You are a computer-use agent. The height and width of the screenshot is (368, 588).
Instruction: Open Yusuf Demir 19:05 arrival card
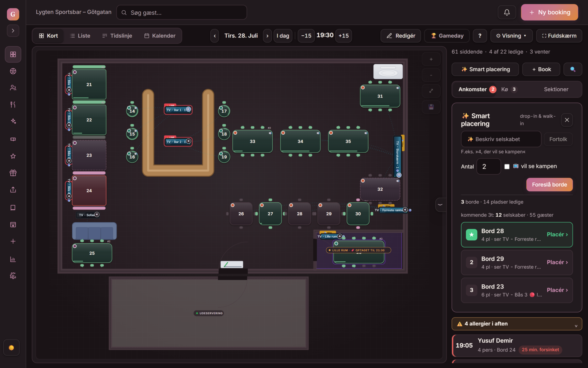pyautogui.click(x=517, y=346)
